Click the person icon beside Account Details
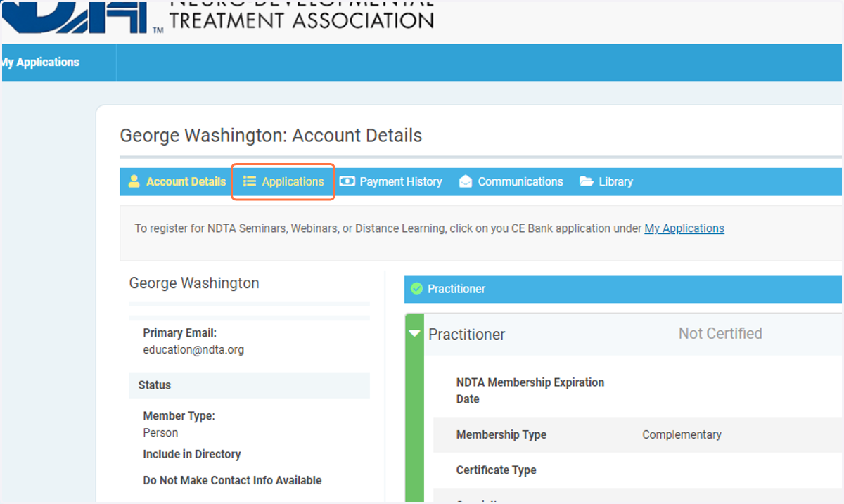The height and width of the screenshot is (504, 844). pos(134,181)
